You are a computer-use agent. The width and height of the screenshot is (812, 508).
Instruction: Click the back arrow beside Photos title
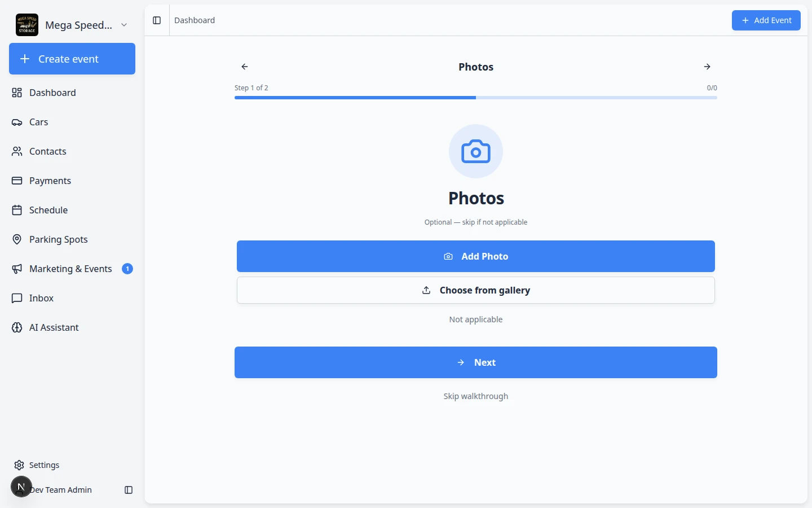245,67
